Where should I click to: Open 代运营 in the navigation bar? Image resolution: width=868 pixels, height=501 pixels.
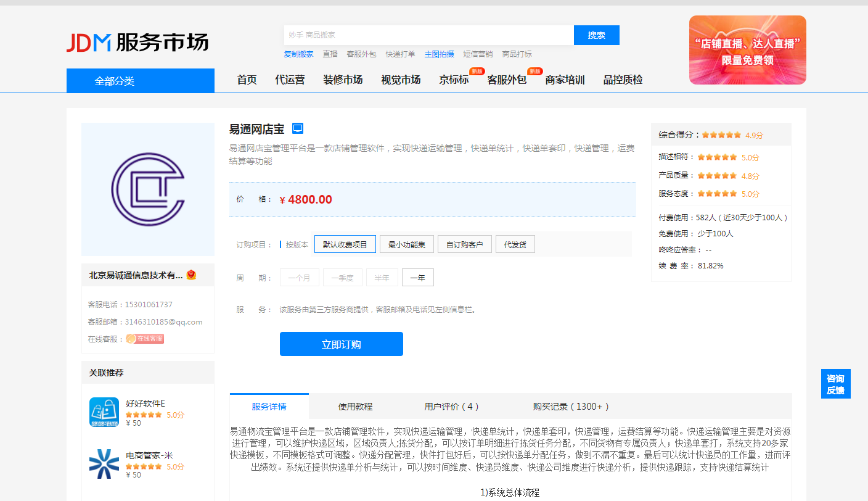tap(290, 80)
